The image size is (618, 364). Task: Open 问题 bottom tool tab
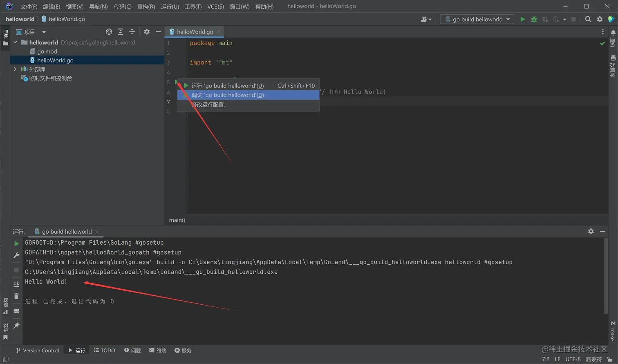point(132,351)
